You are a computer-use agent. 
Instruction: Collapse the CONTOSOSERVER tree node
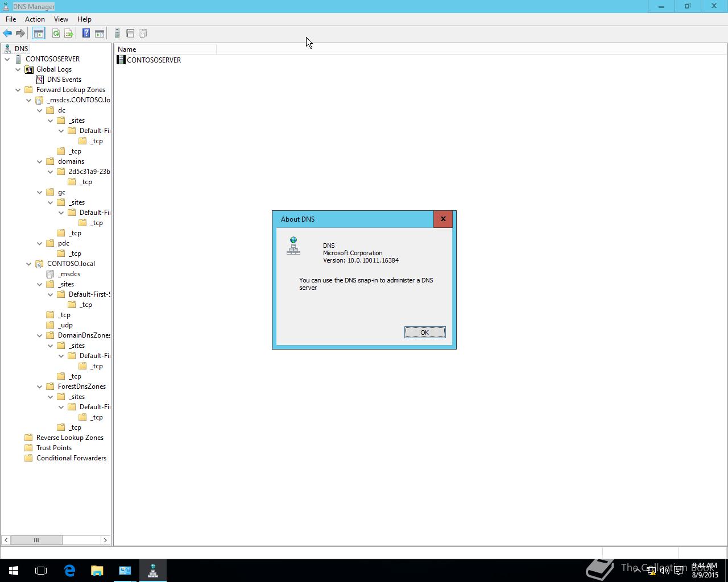7,59
